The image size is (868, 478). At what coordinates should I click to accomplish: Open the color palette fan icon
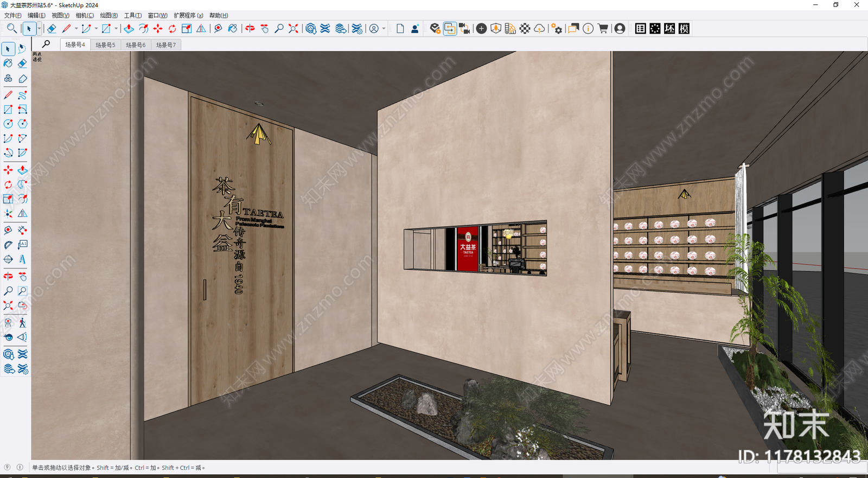[x=510, y=29]
